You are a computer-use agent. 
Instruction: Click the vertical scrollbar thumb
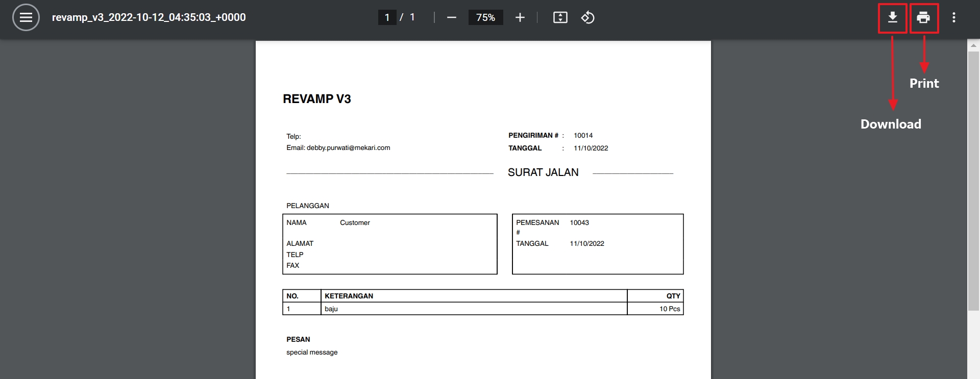point(973,179)
